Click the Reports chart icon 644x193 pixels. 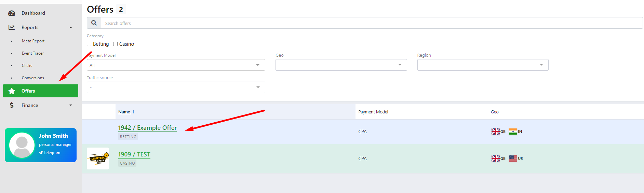[12, 27]
